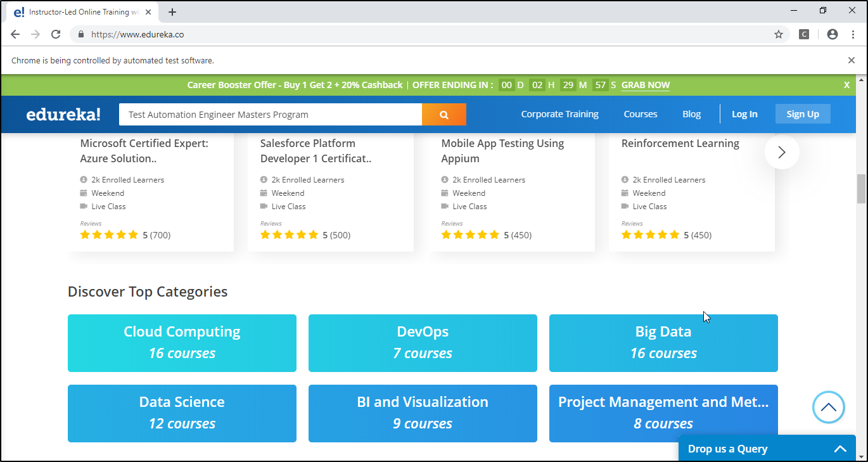This screenshot has height=462, width=868.
Task: Open the Chrome three-dot menu
Action: click(x=852, y=34)
